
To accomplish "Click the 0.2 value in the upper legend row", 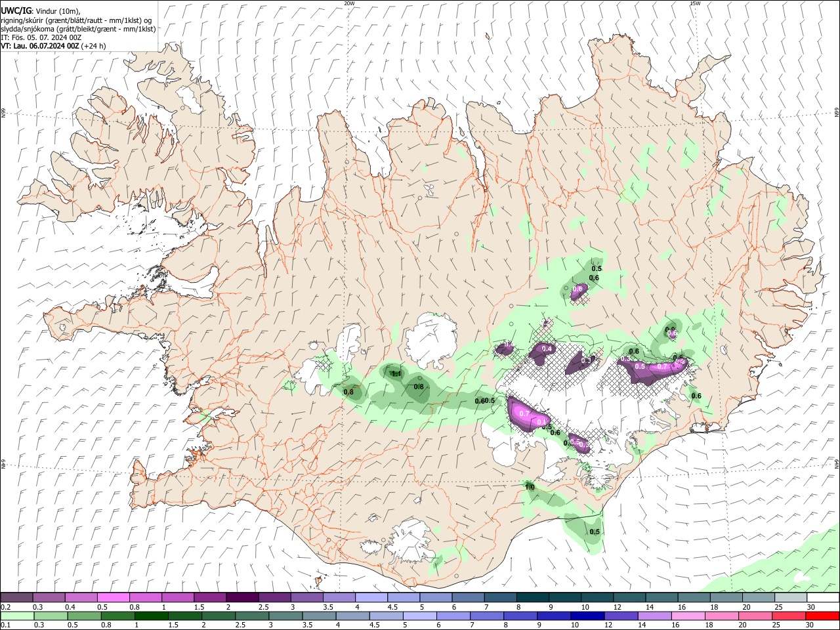I will tap(5, 607).
